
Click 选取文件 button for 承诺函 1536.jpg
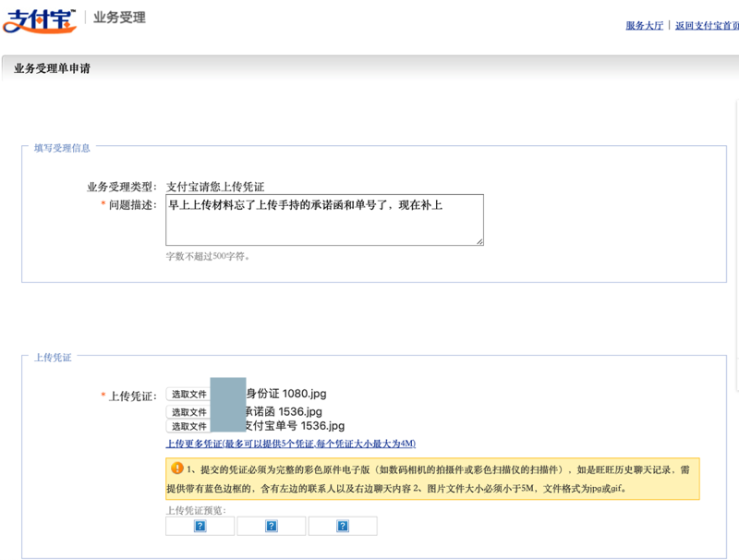(x=188, y=412)
